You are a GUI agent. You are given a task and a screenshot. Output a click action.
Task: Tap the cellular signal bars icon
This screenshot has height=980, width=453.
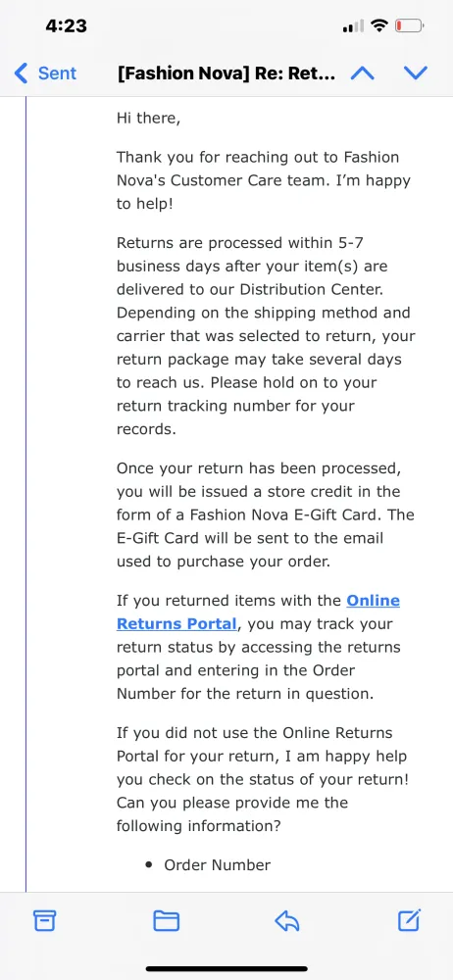tap(354, 26)
